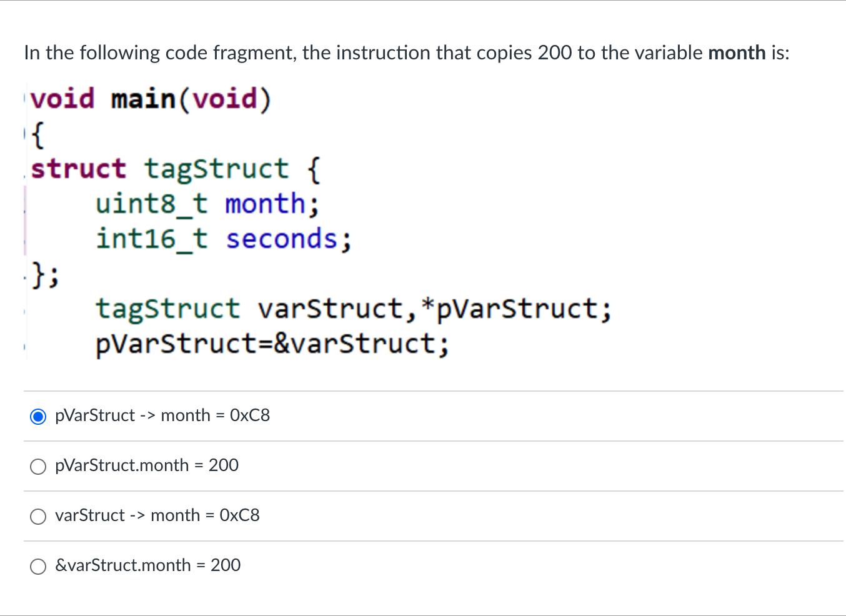
Task: Click the "pVarStruct=&varStruct;" assignment line
Action: [271, 343]
